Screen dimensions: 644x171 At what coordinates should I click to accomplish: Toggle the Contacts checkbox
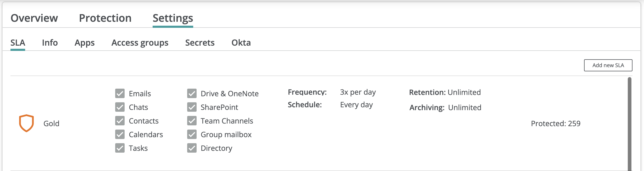(x=120, y=121)
